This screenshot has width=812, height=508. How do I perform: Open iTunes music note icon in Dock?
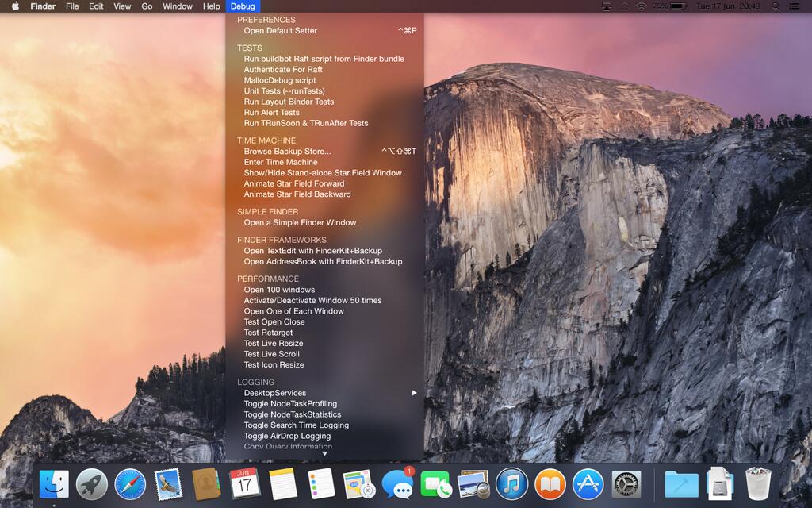tap(511, 484)
